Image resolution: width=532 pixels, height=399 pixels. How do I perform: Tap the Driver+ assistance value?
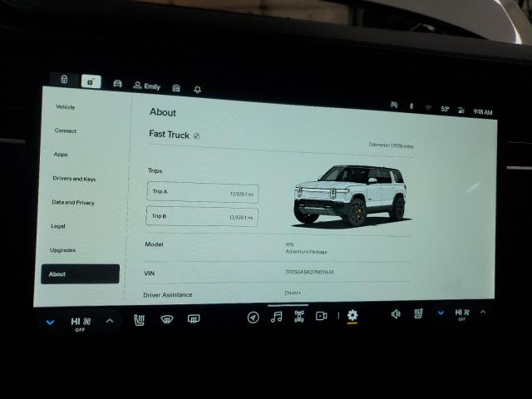click(293, 293)
